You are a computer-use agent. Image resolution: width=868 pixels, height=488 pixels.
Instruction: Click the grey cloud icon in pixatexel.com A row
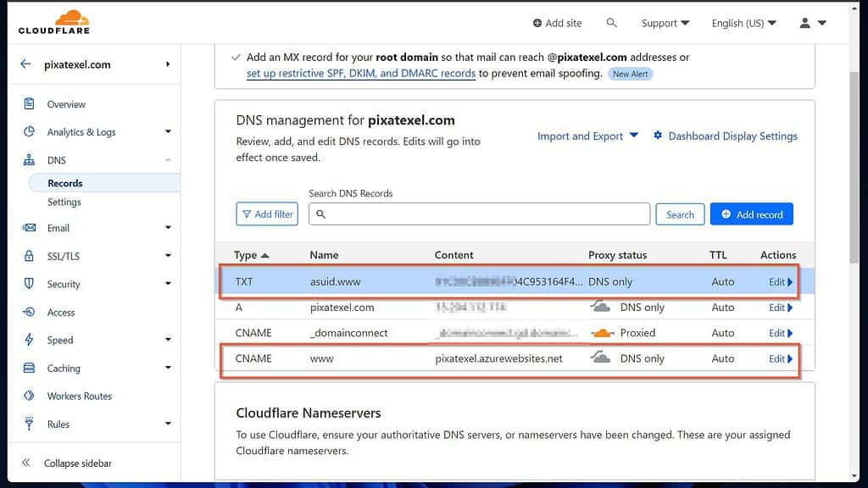click(600, 306)
